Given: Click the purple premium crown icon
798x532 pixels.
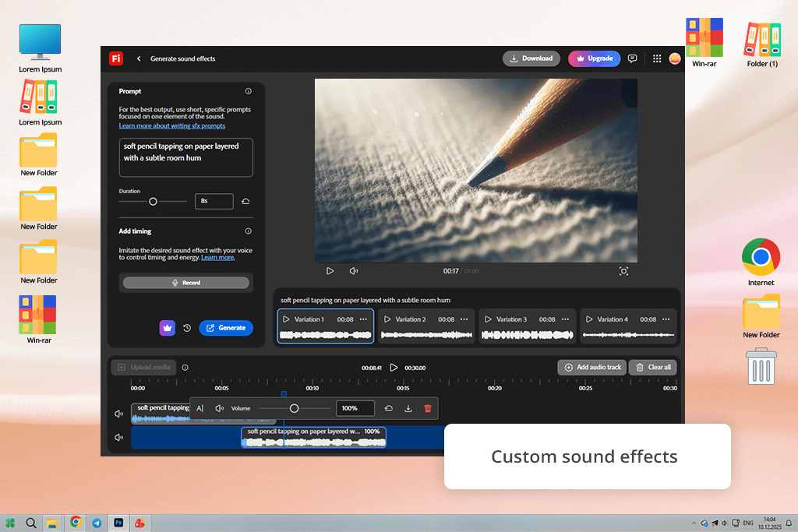Looking at the screenshot, I should point(168,328).
